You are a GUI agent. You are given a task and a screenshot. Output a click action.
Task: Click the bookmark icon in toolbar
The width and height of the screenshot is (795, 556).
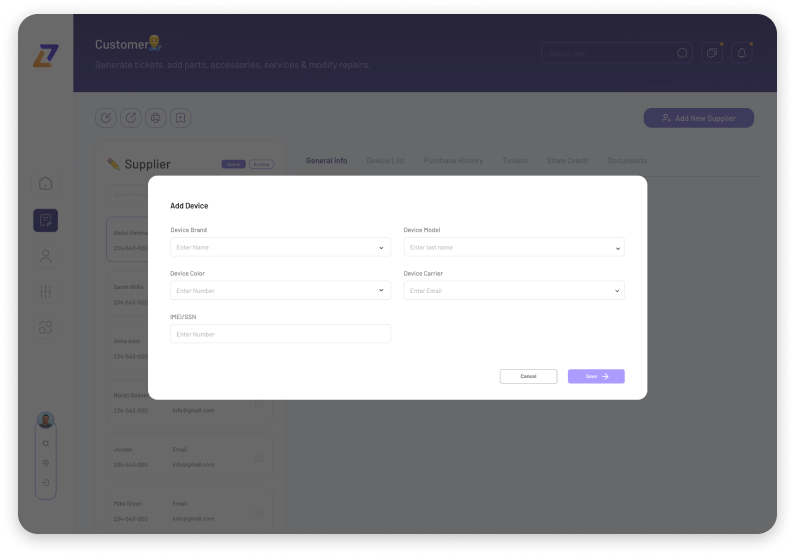point(180,118)
